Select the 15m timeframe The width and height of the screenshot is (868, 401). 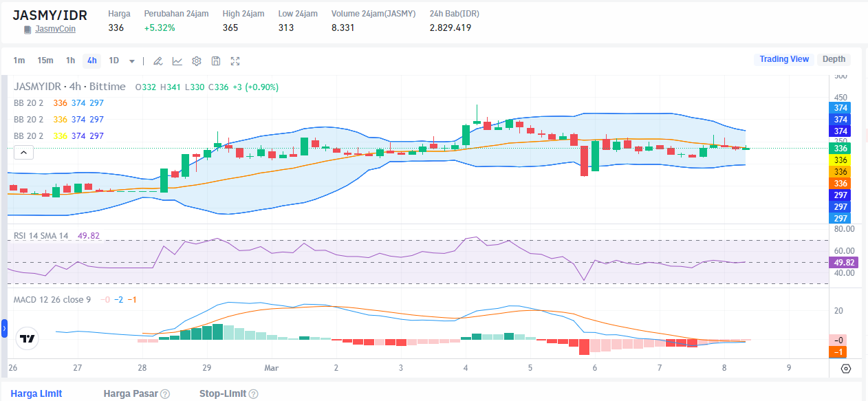45,61
